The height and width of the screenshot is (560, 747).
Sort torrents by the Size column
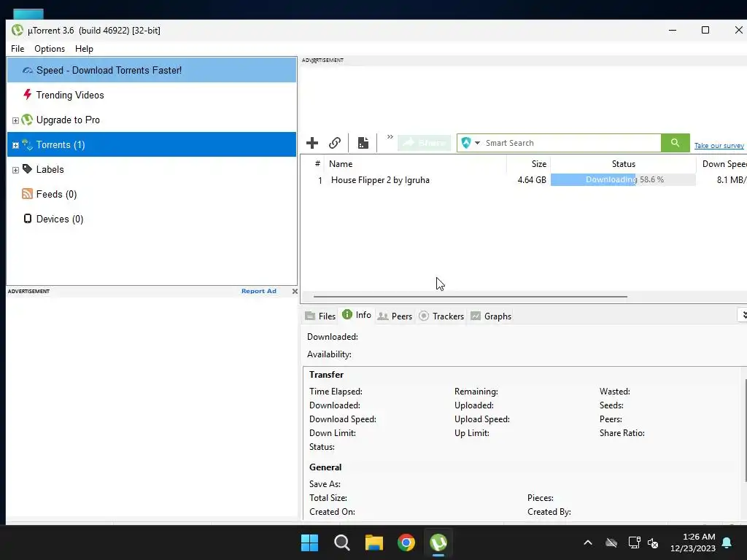528,164
